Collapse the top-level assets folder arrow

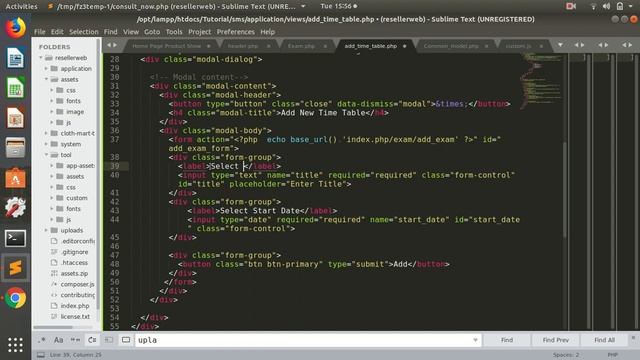pos(46,79)
